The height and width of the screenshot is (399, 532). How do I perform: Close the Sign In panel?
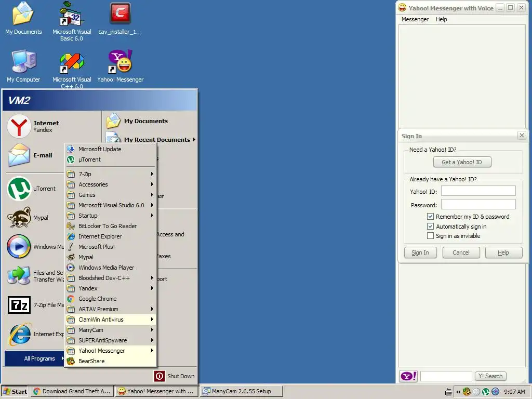pyautogui.click(x=522, y=136)
